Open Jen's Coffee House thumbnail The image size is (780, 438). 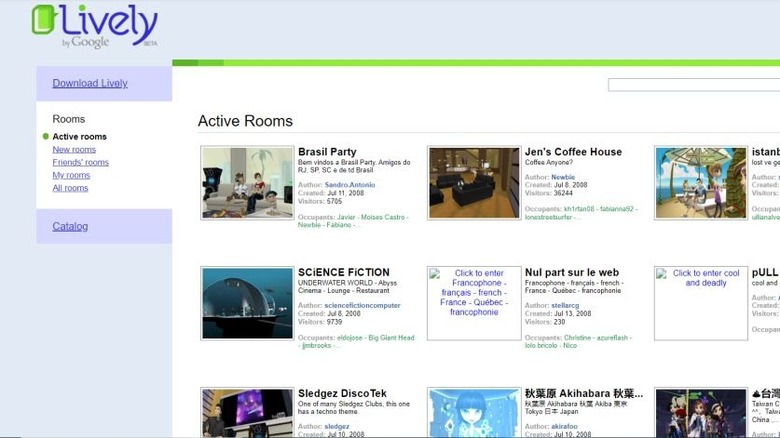pos(474,183)
